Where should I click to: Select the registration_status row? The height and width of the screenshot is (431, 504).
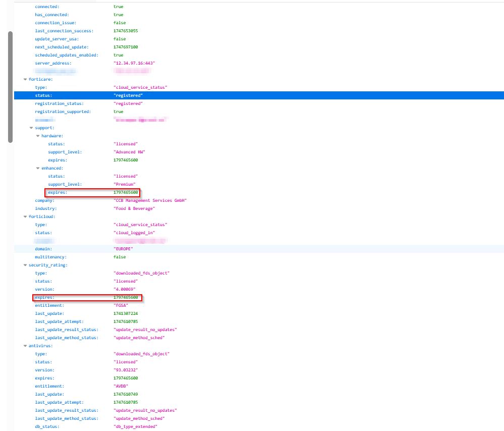click(x=259, y=103)
